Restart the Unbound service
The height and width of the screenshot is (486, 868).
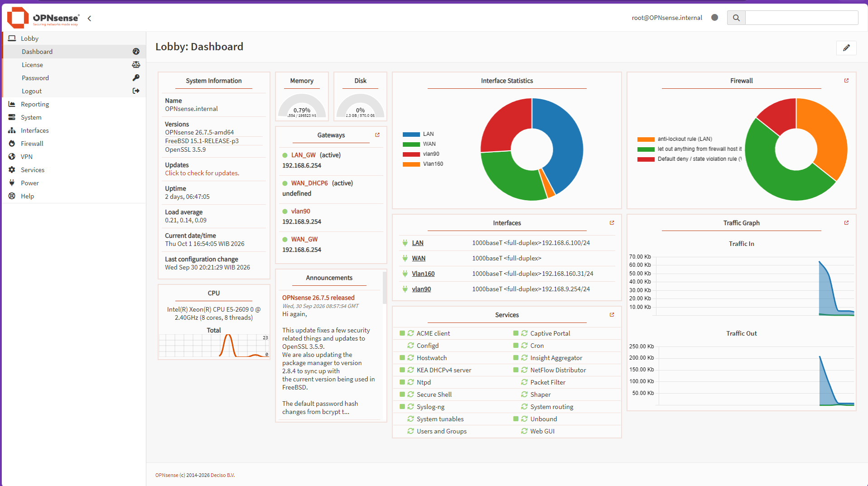[524, 419]
